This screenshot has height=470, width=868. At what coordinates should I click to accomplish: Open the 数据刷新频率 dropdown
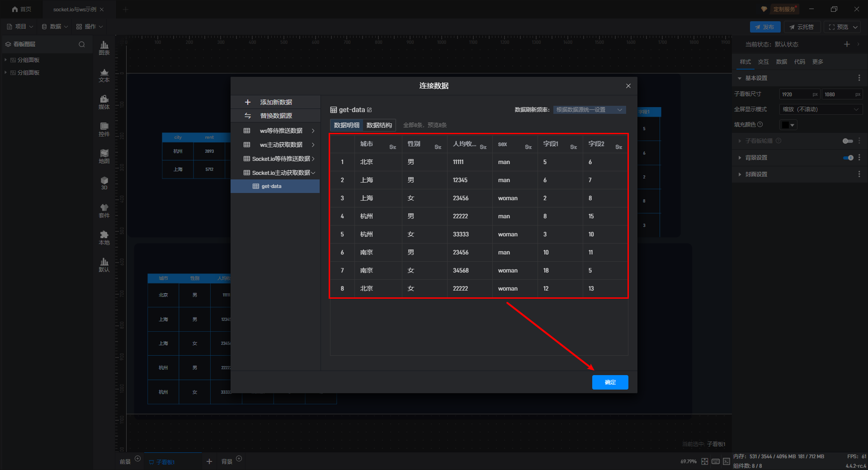590,110
